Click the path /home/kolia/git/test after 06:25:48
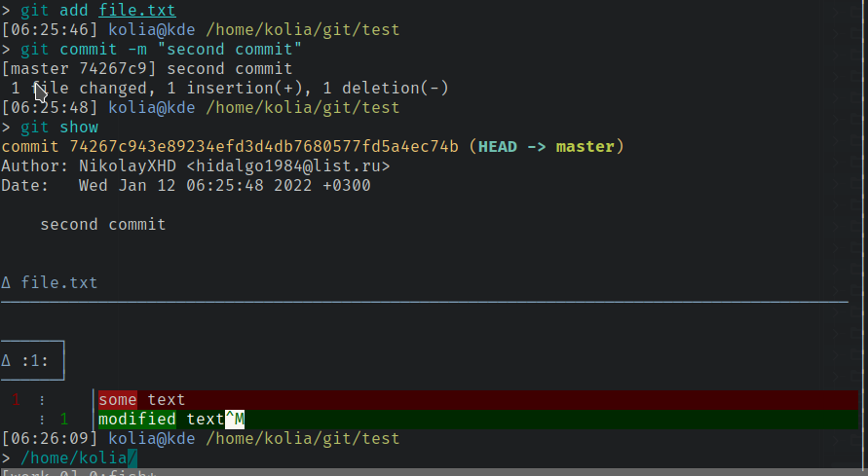Image resolution: width=868 pixels, height=476 pixels. (x=303, y=107)
